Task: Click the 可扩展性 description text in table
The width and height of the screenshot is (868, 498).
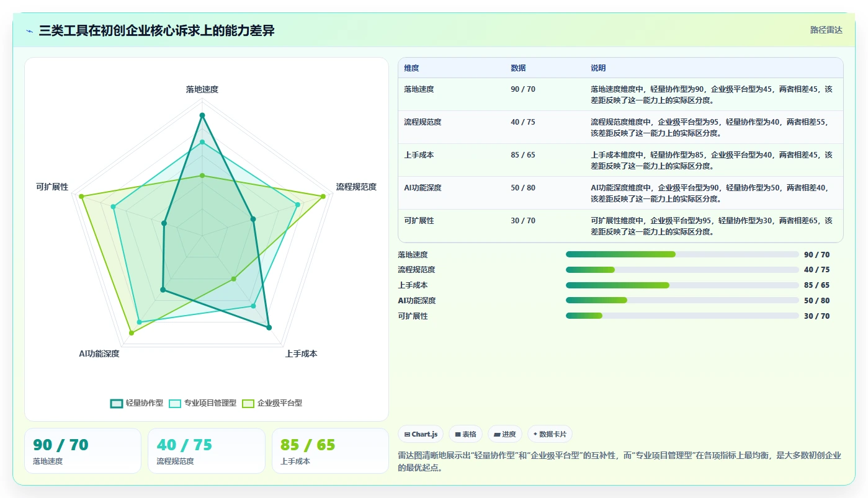Action: tap(712, 226)
